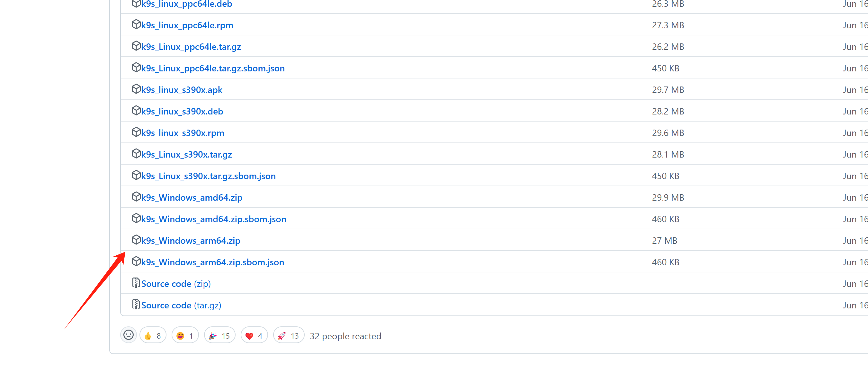The width and height of the screenshot is (868, 392).
Task: Download k9s_Windows_amd64.zip.sbom.json file
Action: [x=214, y=219]
